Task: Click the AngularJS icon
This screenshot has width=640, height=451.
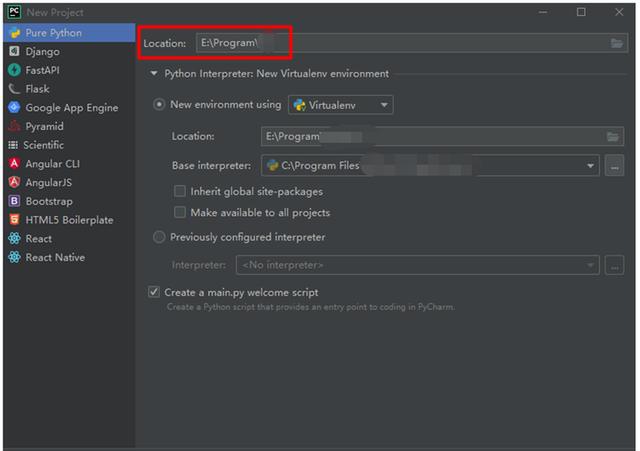Action: [14, 182]
